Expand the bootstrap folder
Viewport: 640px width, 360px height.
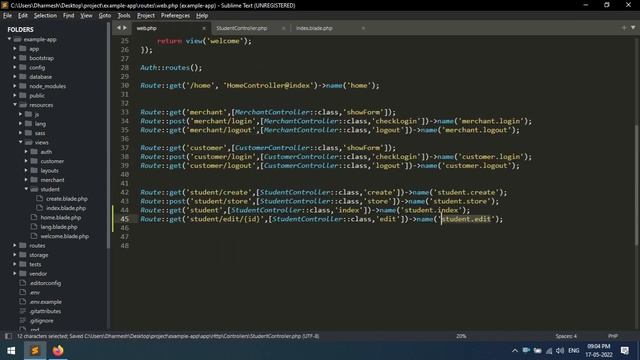(x=15, y=58)
